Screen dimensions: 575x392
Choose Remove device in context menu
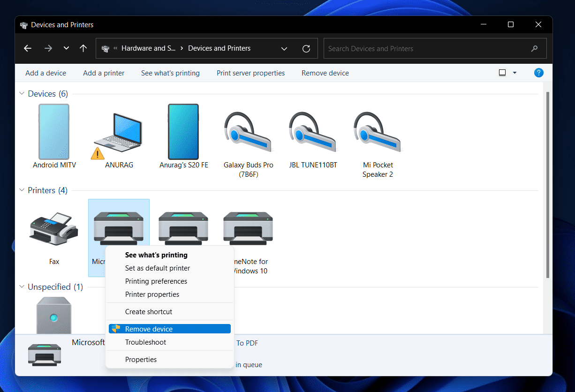coord(170,329)
